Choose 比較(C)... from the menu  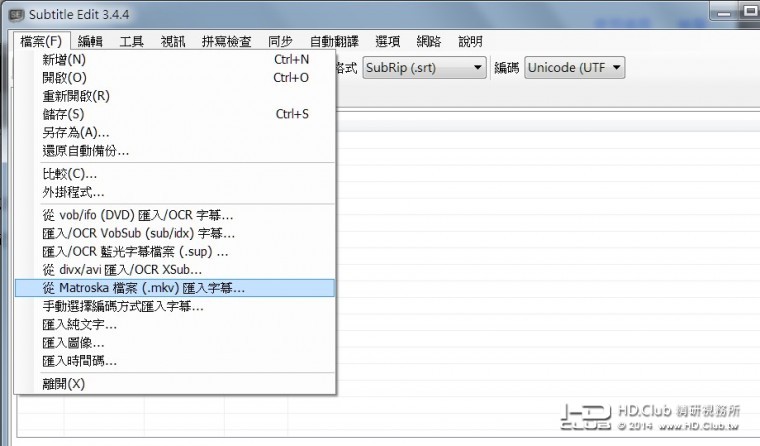click(x=175, y=174)
